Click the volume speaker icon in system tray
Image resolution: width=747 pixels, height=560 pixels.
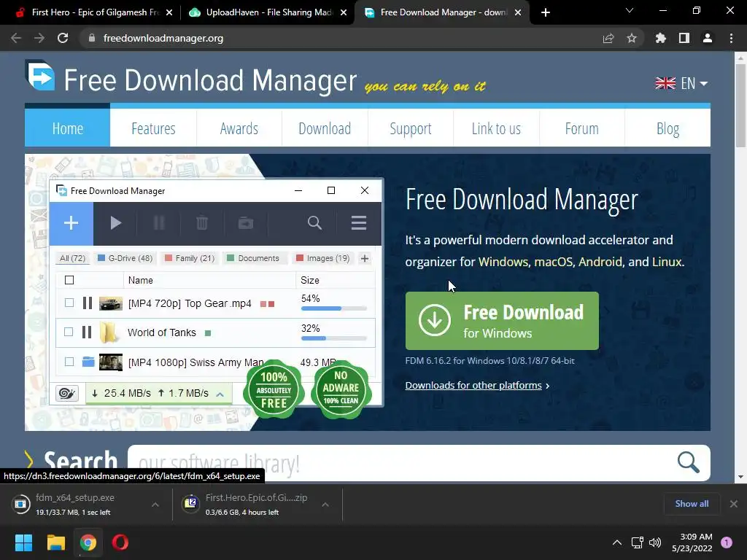[656, 542]
